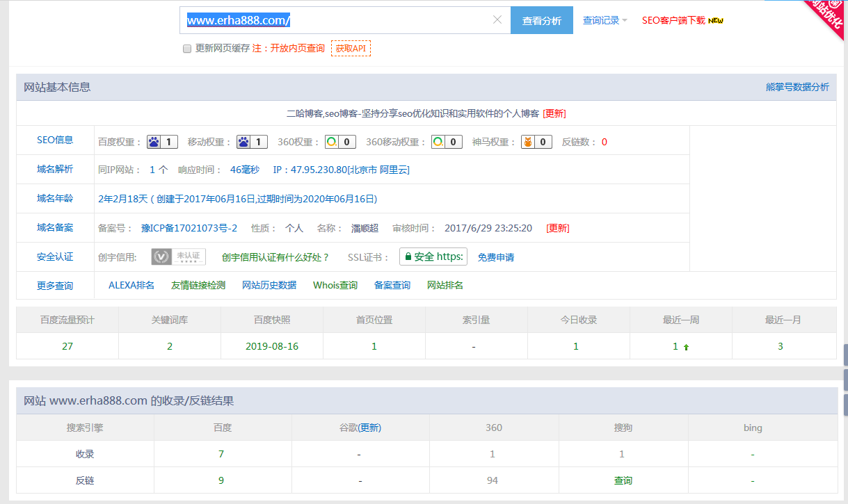Click Baidu 收录 value 7
The height and width of the screenshot is (504, 848).
(221, 454)
